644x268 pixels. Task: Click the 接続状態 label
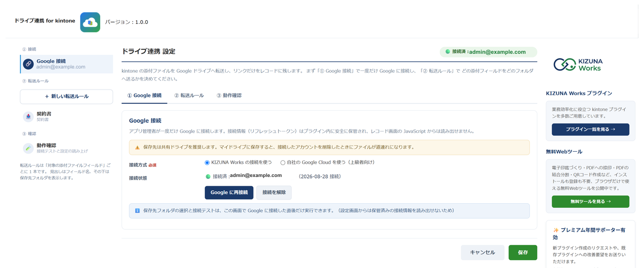(x=138, y=178)
